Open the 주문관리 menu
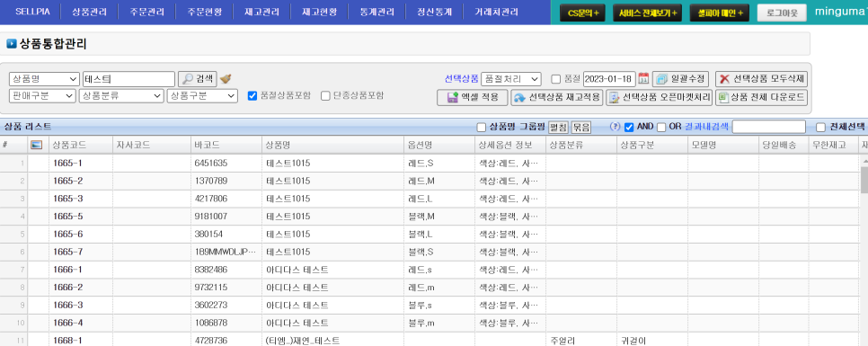The width and height of the screenshot is (868, 346). (146, 12)
